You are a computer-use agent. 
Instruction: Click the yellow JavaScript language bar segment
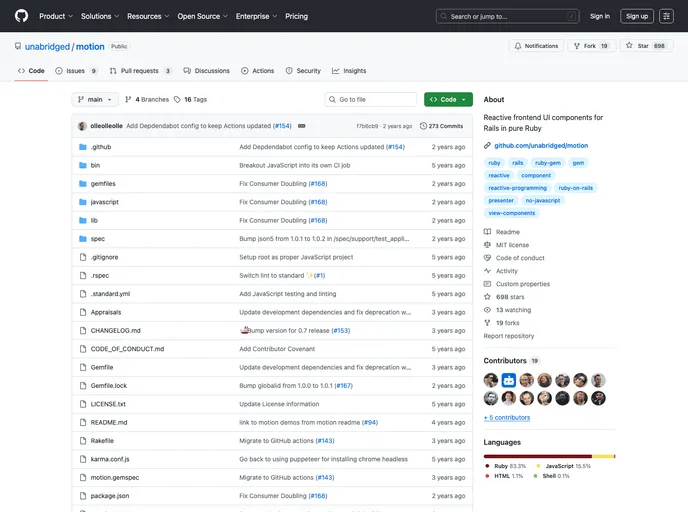click(602, 456)
